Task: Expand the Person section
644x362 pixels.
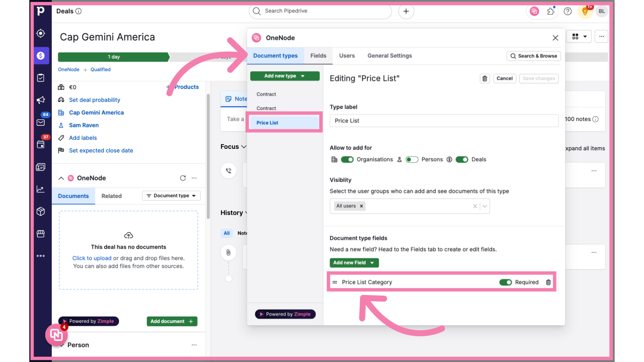Action: click(x=62, y=345)
